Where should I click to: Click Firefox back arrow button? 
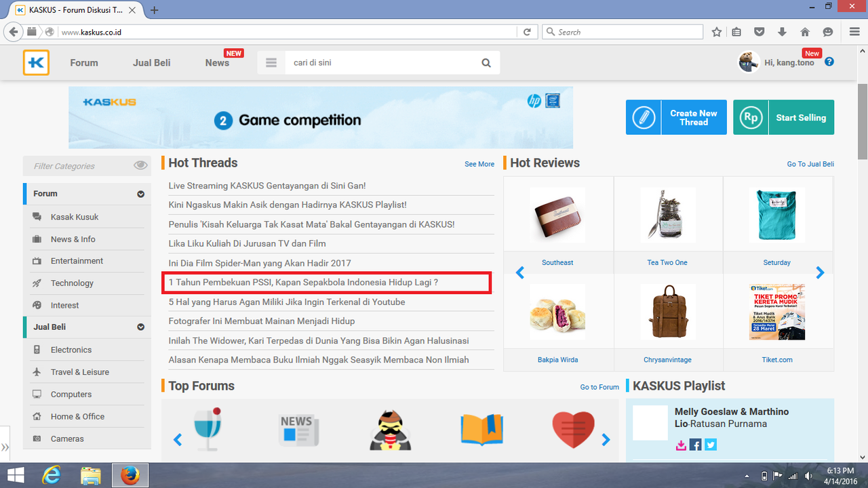pos(13,32)
